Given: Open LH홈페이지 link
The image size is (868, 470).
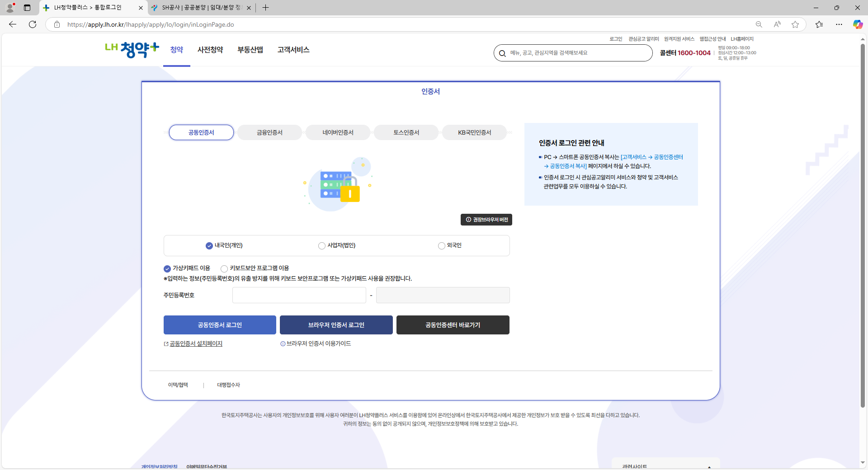Looking at the screenshot, I should [742, 39].
